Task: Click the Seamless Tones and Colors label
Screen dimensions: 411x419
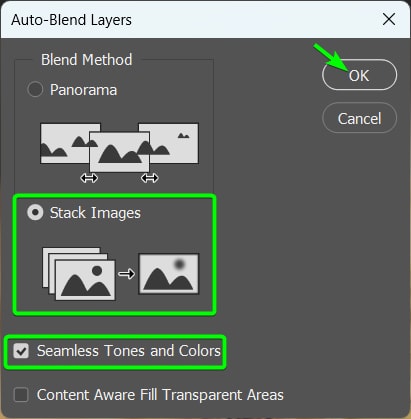Action: (129, 351)
